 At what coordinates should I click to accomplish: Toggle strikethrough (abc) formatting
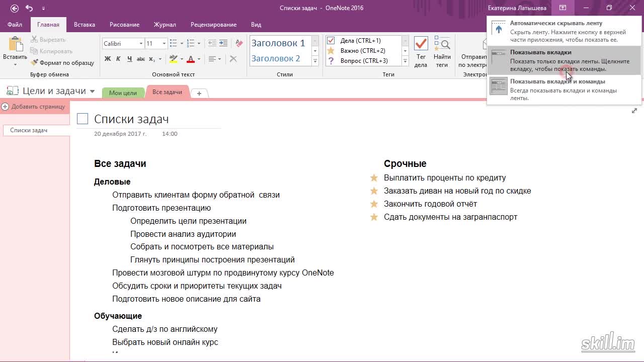click(x=141, y=59)
